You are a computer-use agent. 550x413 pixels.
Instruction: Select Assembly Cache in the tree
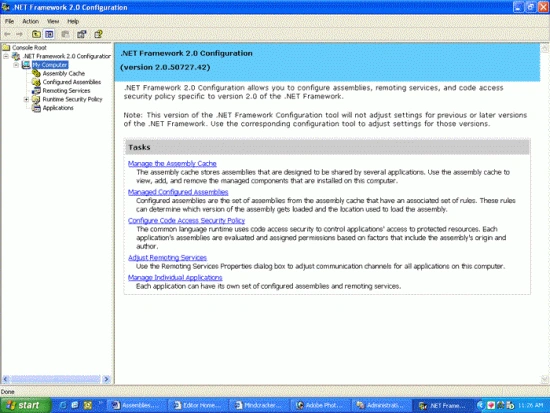click(x=63, y=73)
